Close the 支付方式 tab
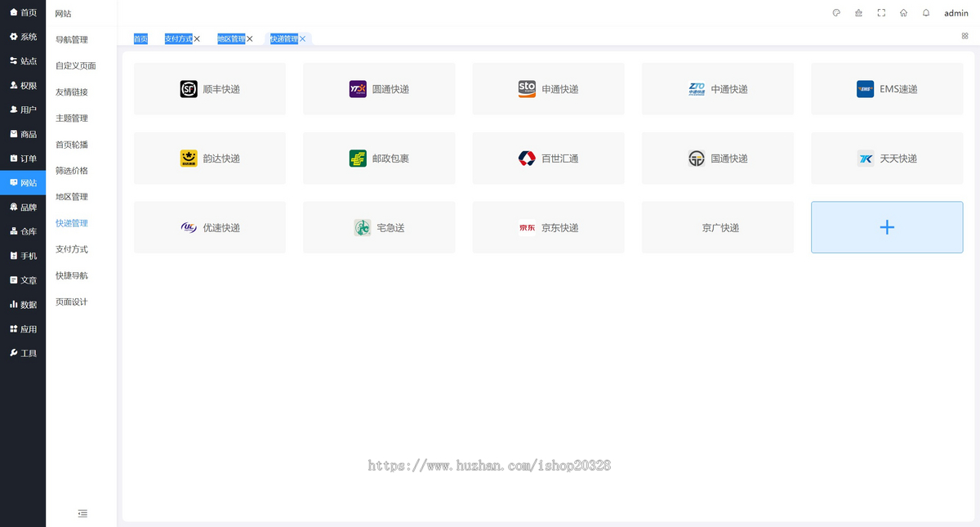Image resolution: width=980 pixels, height=527 pixels. pos(197,38)
